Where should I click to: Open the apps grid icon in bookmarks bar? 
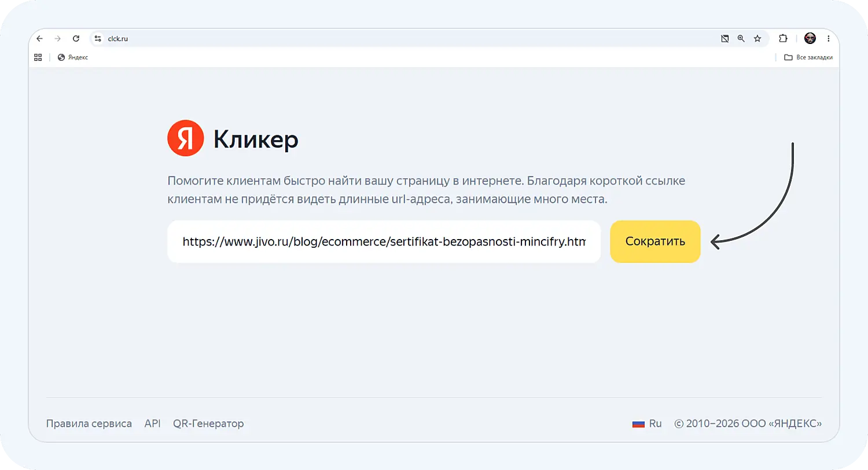coord(38,57)
